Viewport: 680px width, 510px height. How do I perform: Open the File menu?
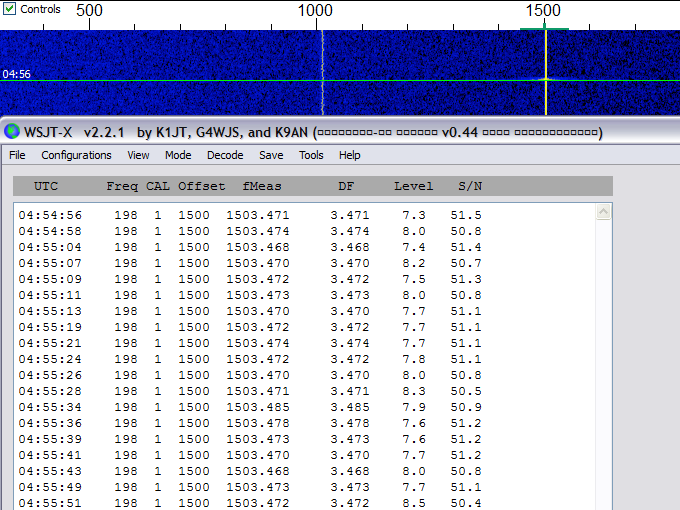pos(17,155)
